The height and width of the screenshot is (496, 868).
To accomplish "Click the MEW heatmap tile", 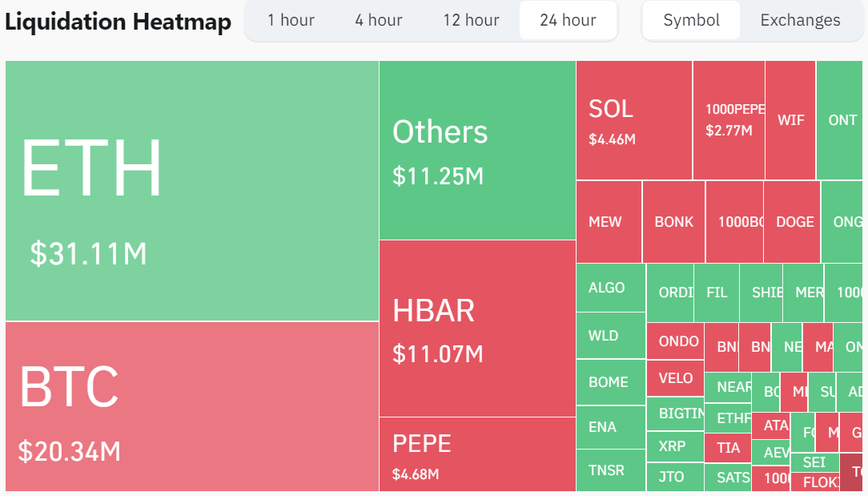I will (609, 222).
